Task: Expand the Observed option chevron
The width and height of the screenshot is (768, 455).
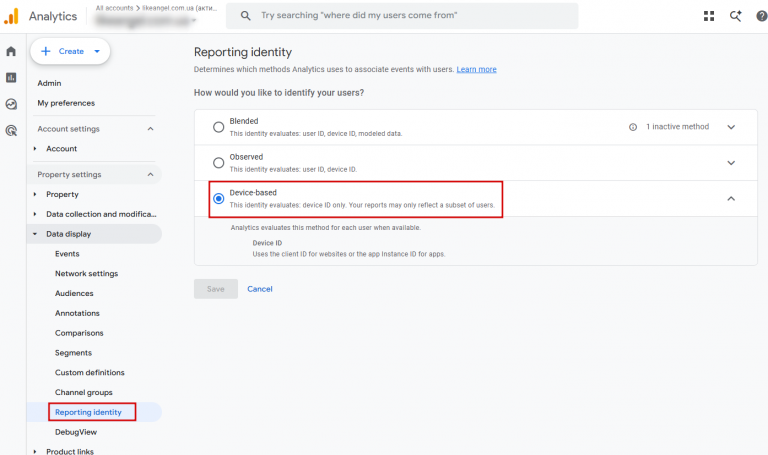Action: tap(731, 163)
